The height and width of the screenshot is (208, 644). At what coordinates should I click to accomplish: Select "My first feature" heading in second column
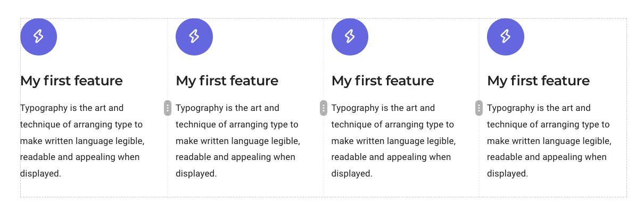227,81
